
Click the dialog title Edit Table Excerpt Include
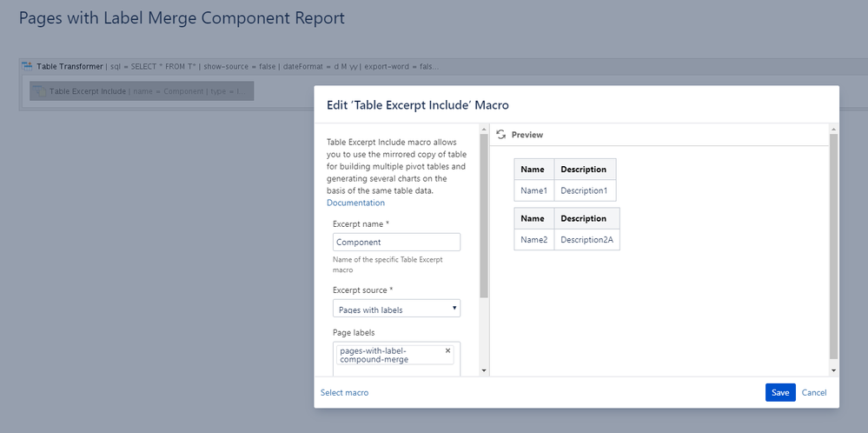point(417,104)
